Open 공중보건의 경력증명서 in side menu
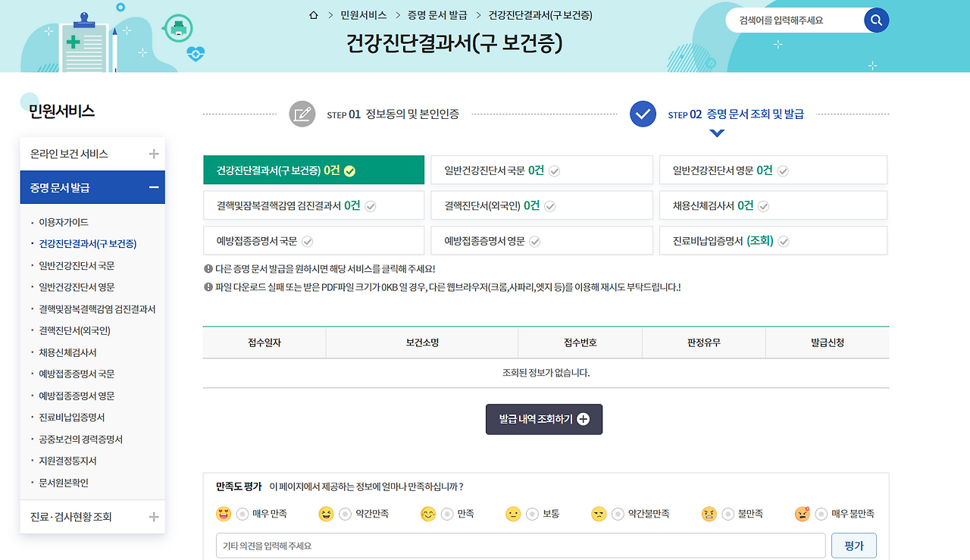This screenshot has width=970, height=560. click(81, 440)
